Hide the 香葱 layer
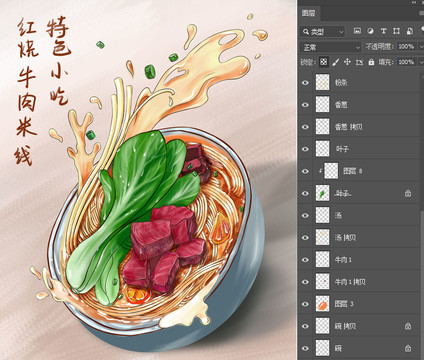Image resolution: width=424 pixels, height=360 pixels. (305, 105)
